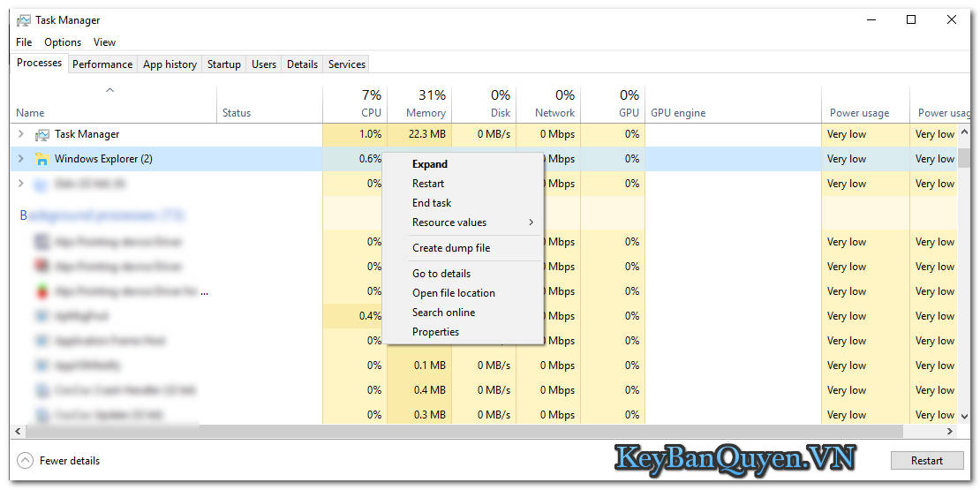
Task: Choose Expand from the context menu
Action: pyautogui.click(x=463, y=164)
